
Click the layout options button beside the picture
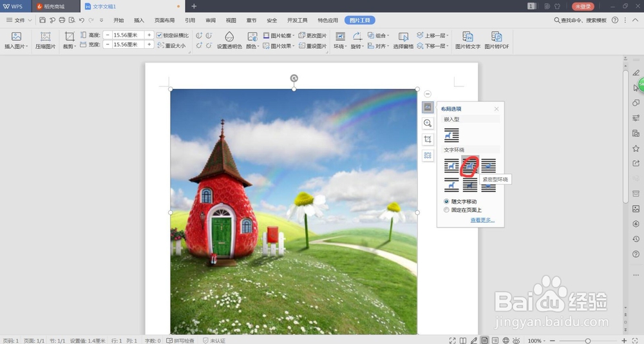click(x=428, y=108)
